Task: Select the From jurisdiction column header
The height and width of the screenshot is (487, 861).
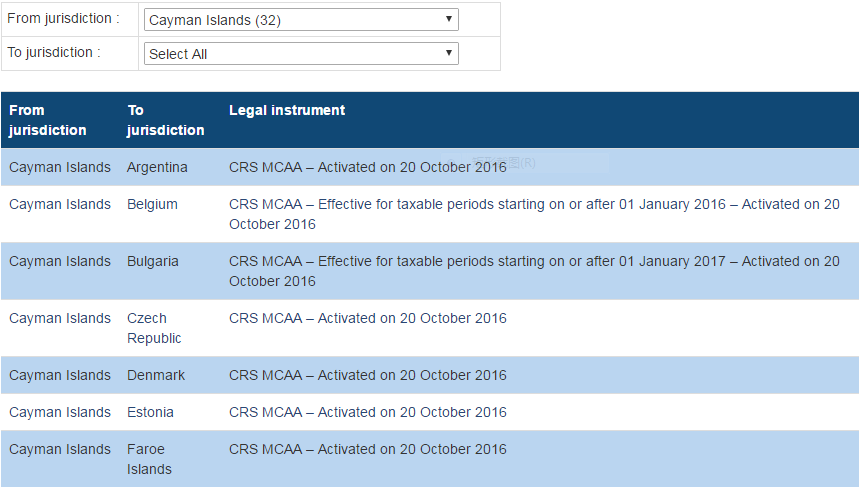Action: click(x=48, y=120)
